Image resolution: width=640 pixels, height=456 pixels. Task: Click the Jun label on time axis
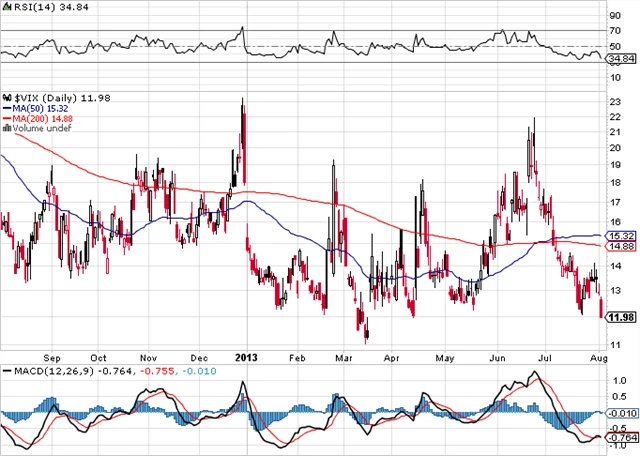pos(497,358)
